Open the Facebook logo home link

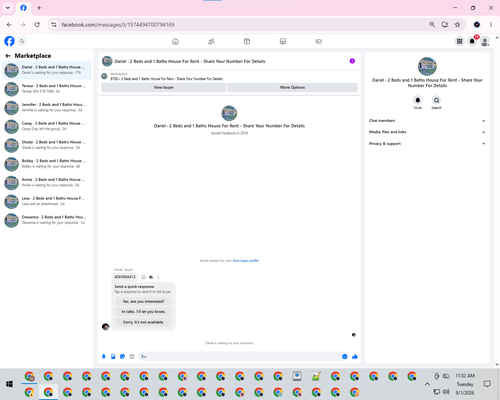(x=9, y=41)
